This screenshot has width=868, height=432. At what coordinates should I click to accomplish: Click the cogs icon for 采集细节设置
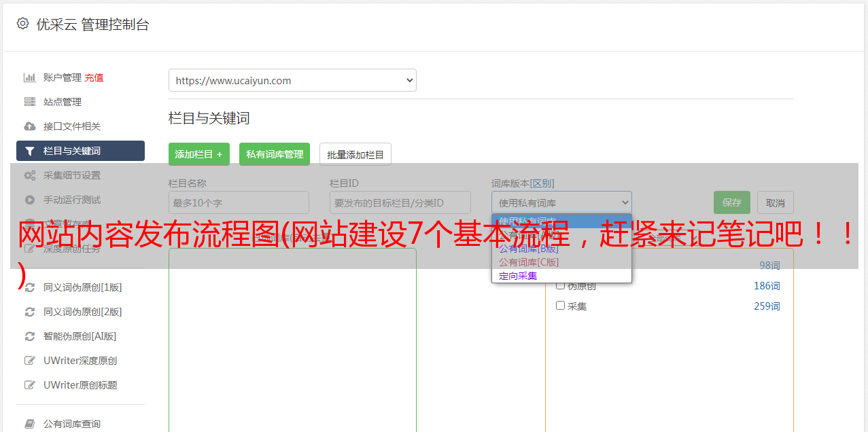[x=29, y=175]
